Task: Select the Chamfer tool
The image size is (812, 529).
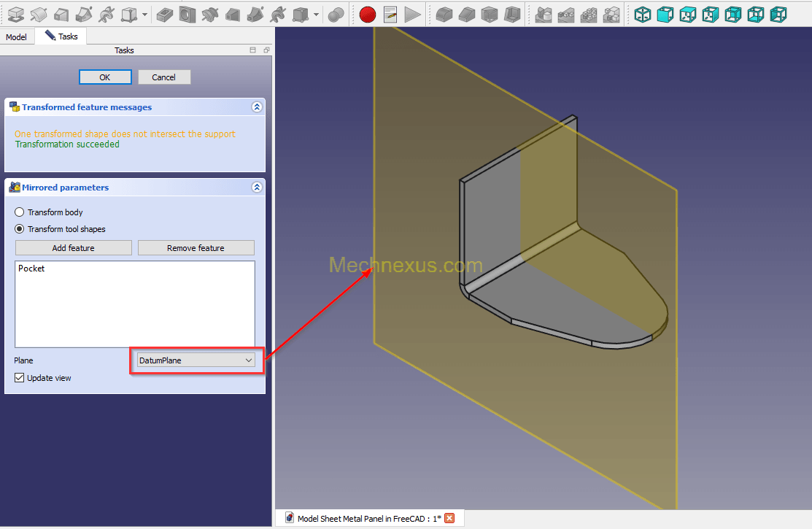Action: (467, 14)
